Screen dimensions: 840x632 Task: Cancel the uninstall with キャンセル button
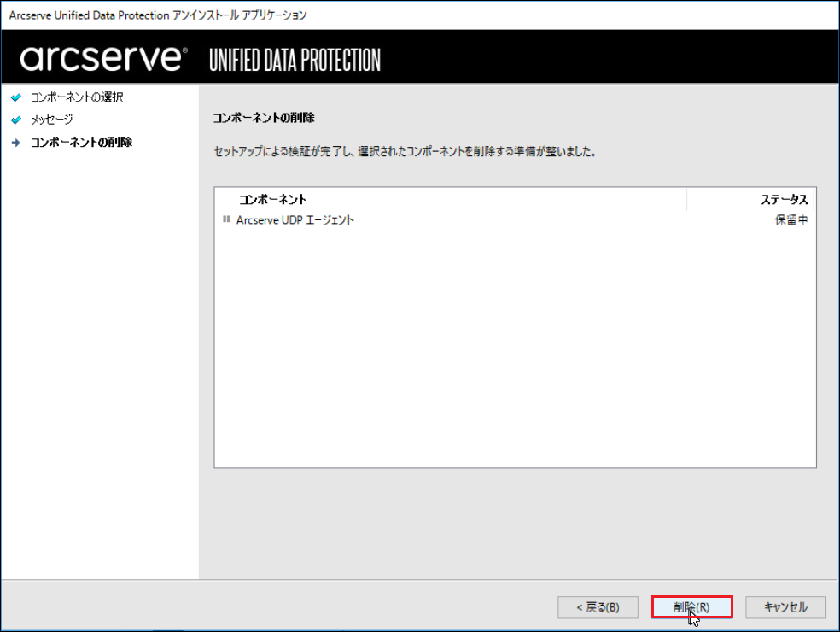(785, 607)
